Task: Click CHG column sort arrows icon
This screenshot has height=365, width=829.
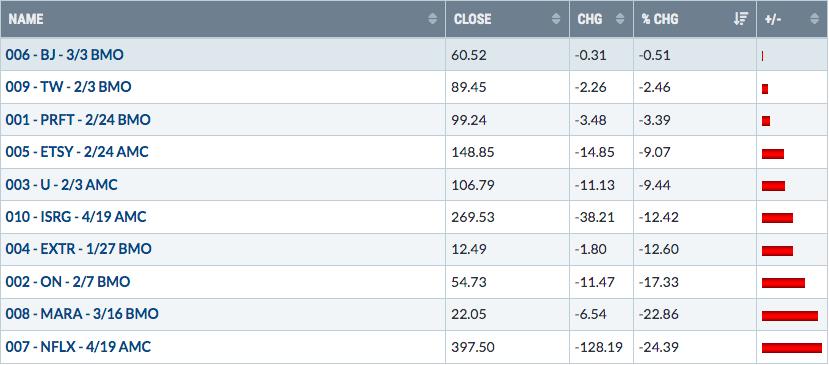Action: coord(620,19)
